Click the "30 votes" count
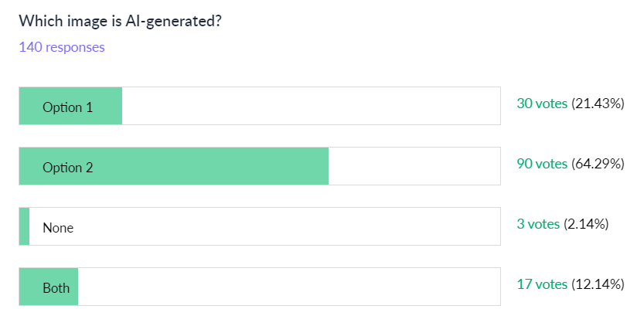Image resolution: width=644 pixels, height=326 pixels. click(542, 104)
